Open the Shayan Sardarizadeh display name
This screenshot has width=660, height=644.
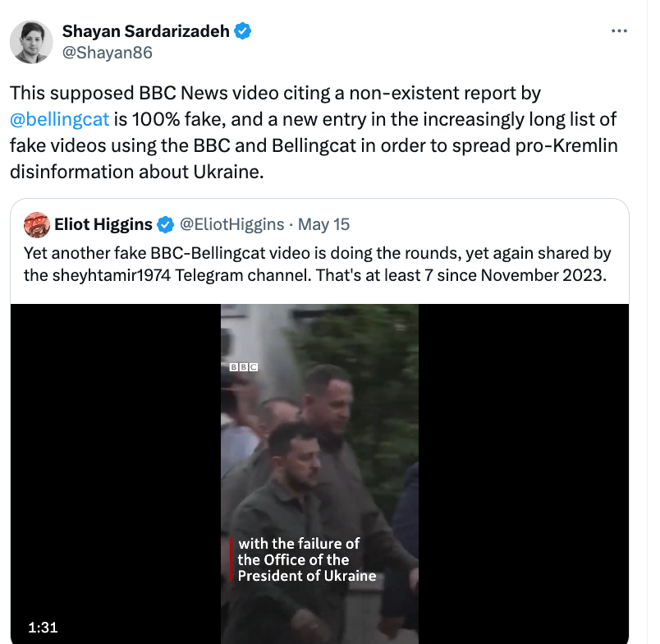[145, 31]
